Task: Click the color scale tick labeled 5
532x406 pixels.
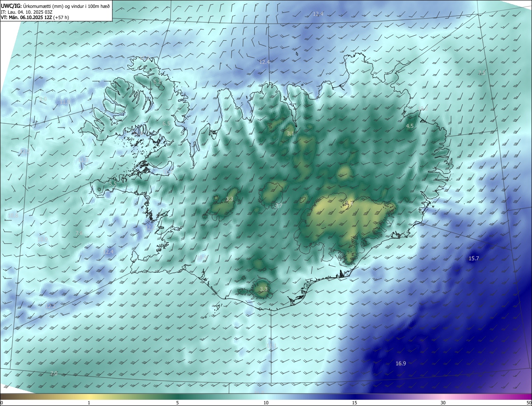Action: pos(177,403)
